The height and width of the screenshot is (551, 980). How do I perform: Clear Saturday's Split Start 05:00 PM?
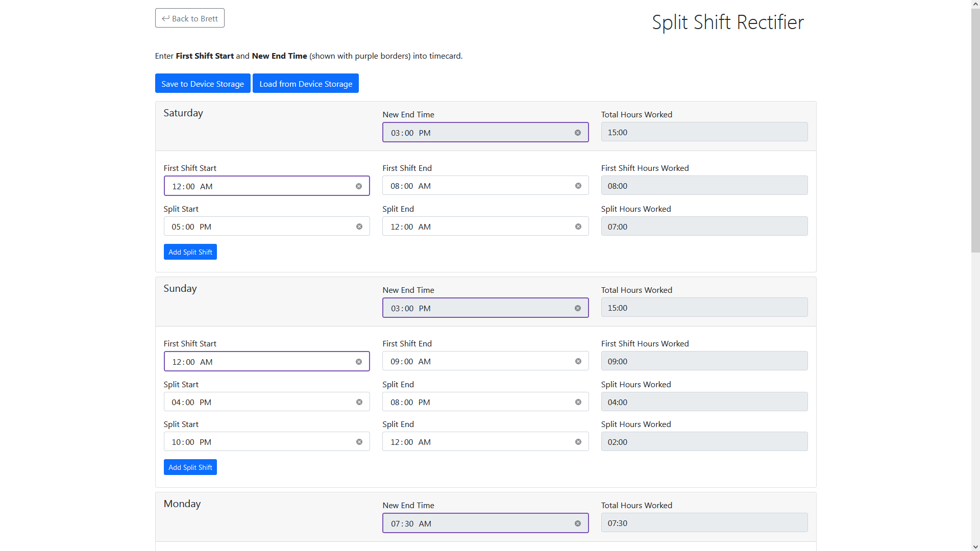[x=359, y=227]
